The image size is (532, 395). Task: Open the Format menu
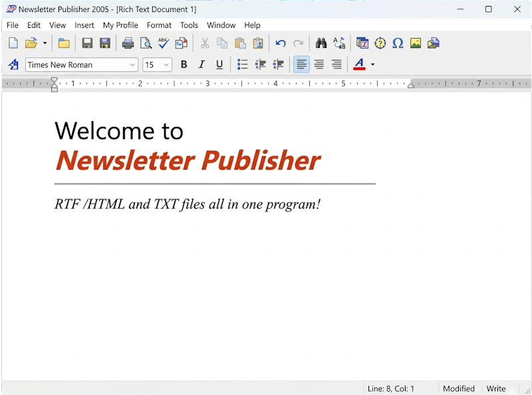tap(159, 25)
